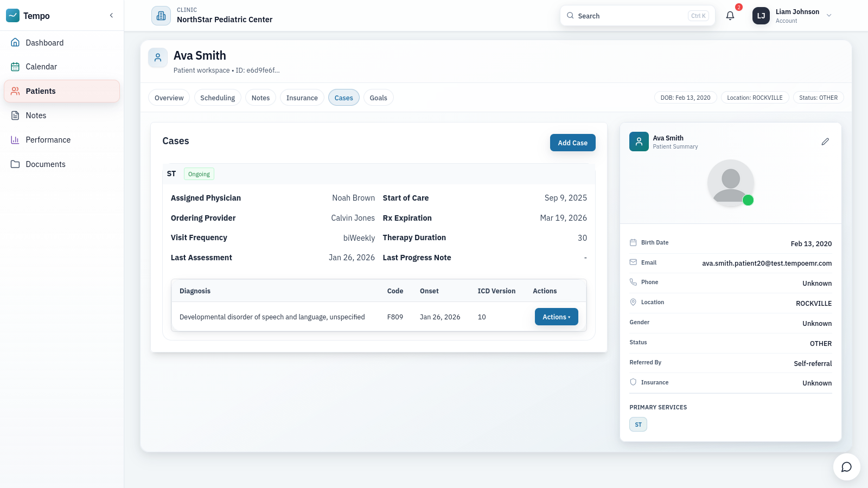Expand the Liam Johnson account menu
868x488 pixels.
coord(829,16)
